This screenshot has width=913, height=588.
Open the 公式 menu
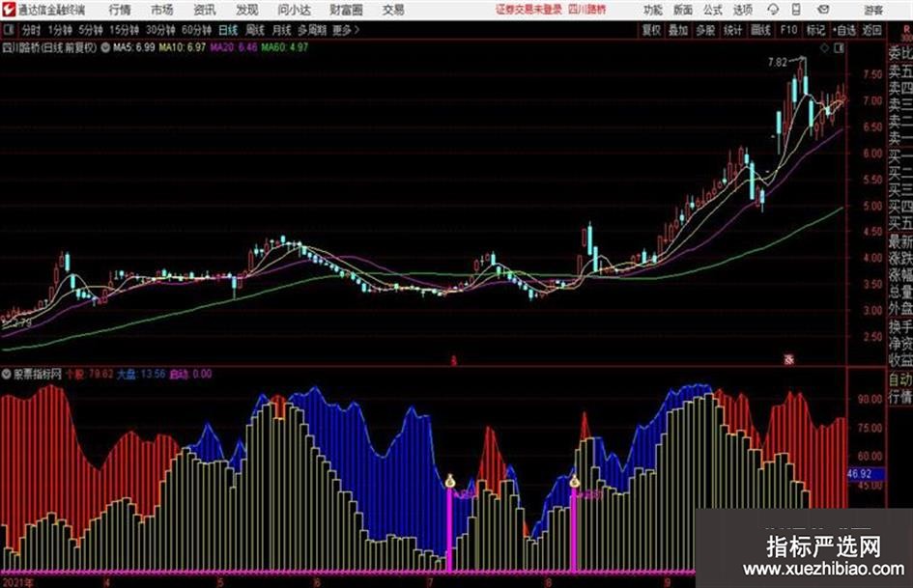(713, 10)
